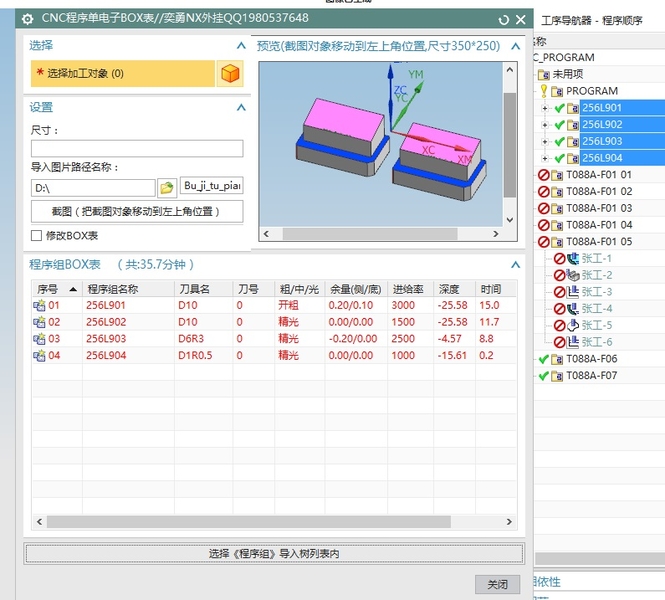Image resolution: width=665 pixels, height=600 pixels.
Task: Click the row 03 program group icon
Action: [x=39, y=339]
